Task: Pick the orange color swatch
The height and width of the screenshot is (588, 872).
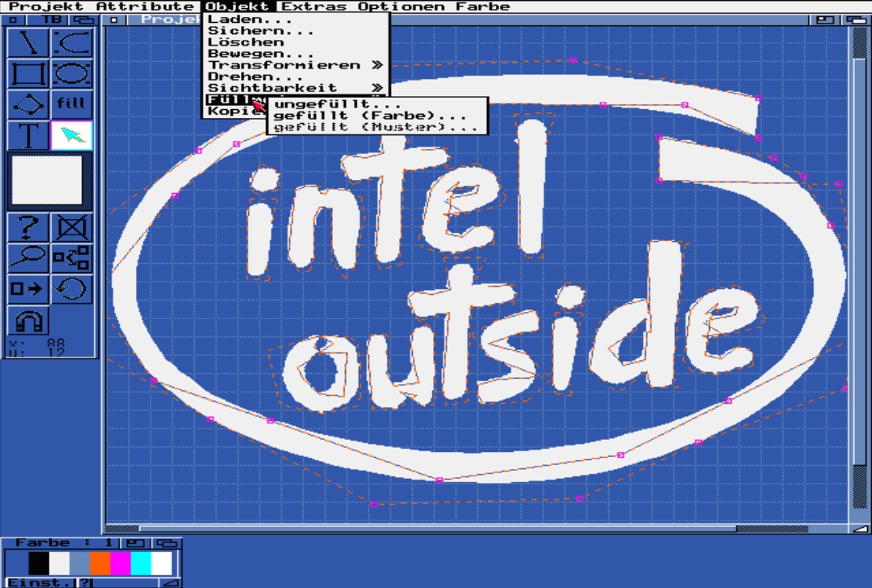Action: point(100,563)
